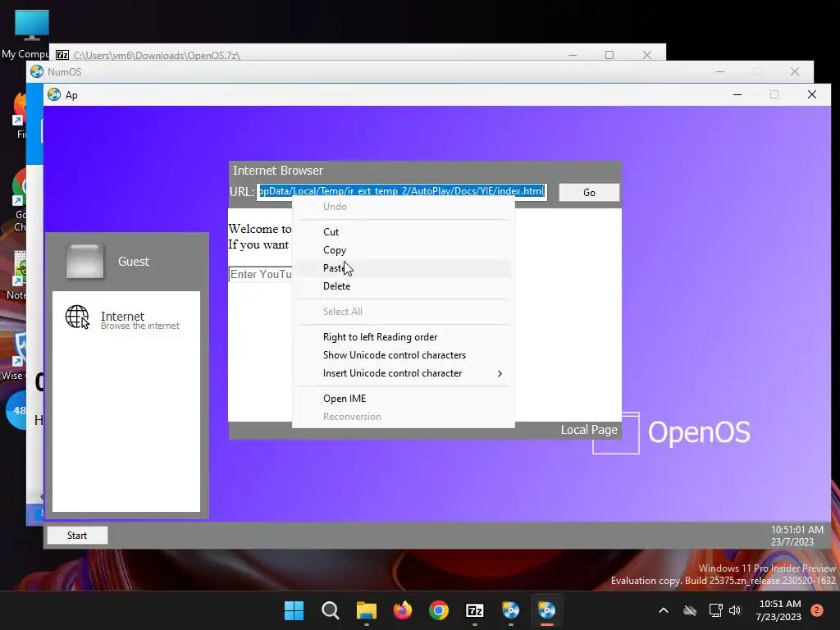Click the cloud sync tray icon
The image size is (840, 630).
(x=690, y=610)
